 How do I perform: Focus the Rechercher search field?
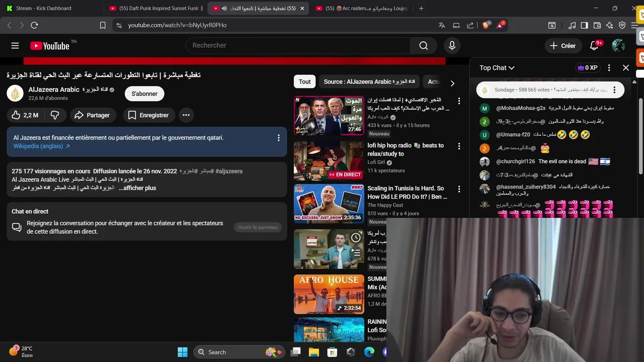pyautogui.click(x=298, y=46)
